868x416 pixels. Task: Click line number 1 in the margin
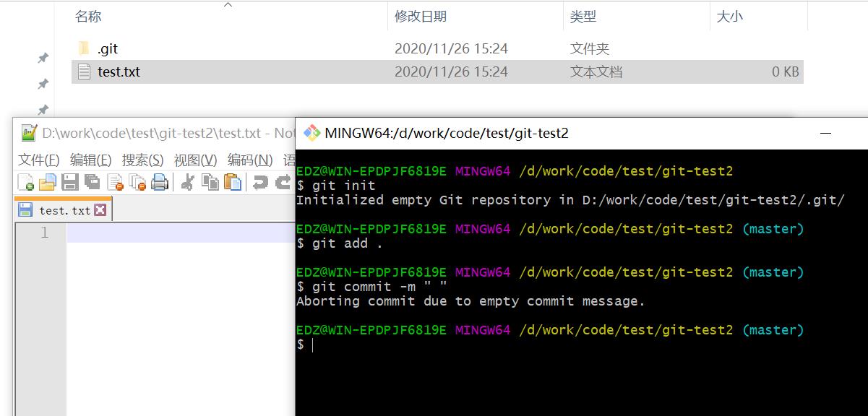[x=44, y=233]
